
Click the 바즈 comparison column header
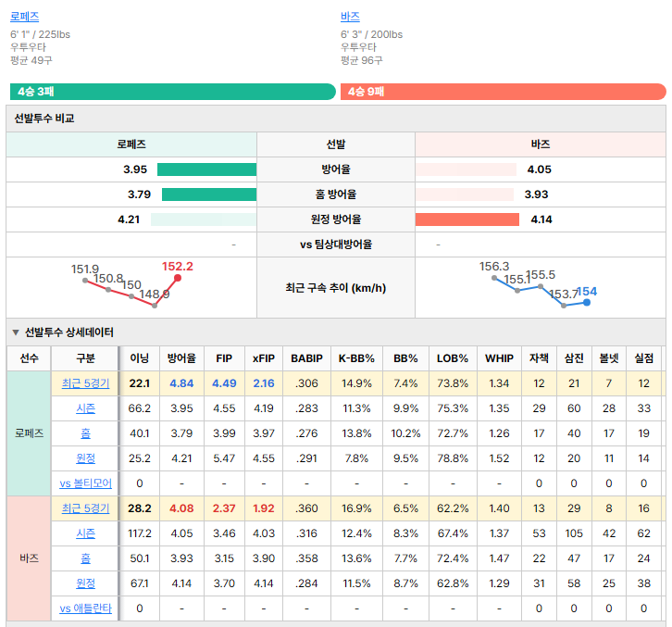pyautogui.click(x=541, y=144)
